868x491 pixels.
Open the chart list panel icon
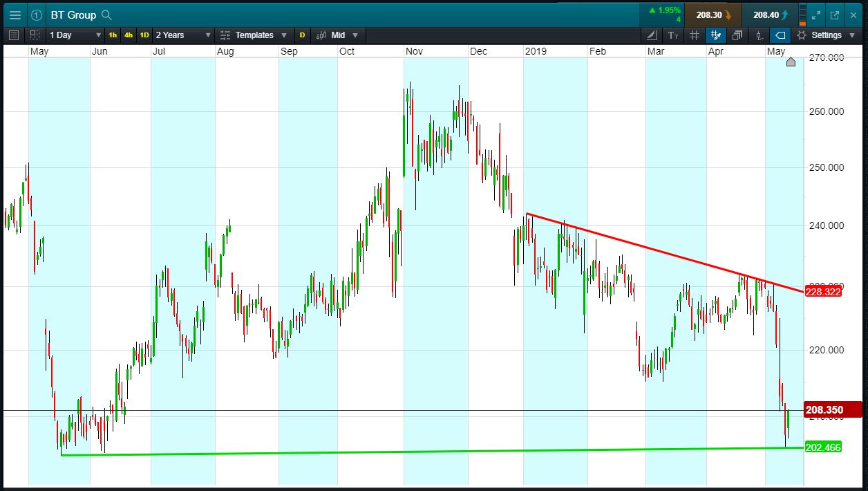pyautogui.click(x=15, y=35)
